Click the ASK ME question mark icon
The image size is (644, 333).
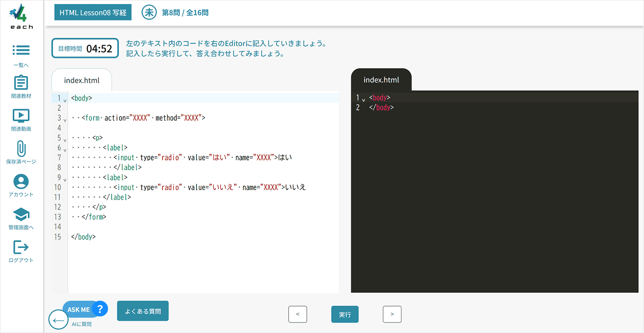click(x=100, y=309)
